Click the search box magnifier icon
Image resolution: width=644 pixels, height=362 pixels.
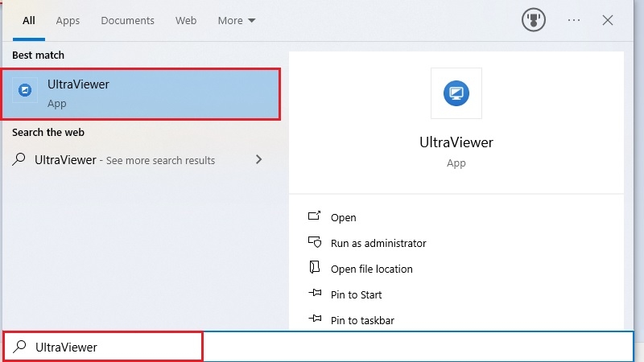(19, 347)
